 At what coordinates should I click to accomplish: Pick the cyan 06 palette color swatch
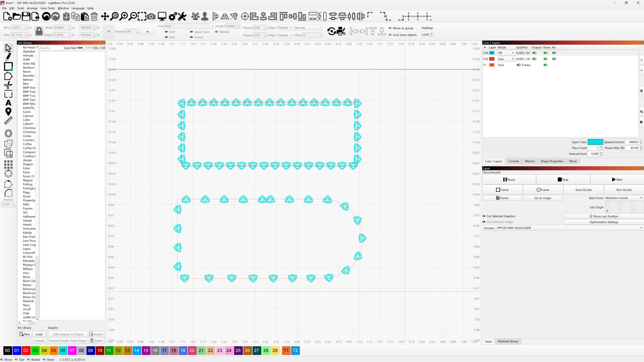tap(63, 351)
